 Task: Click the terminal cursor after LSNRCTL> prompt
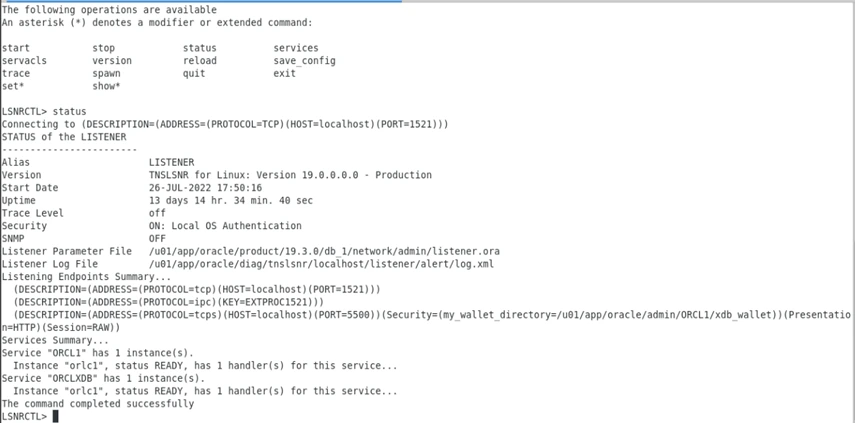point(56,416)
